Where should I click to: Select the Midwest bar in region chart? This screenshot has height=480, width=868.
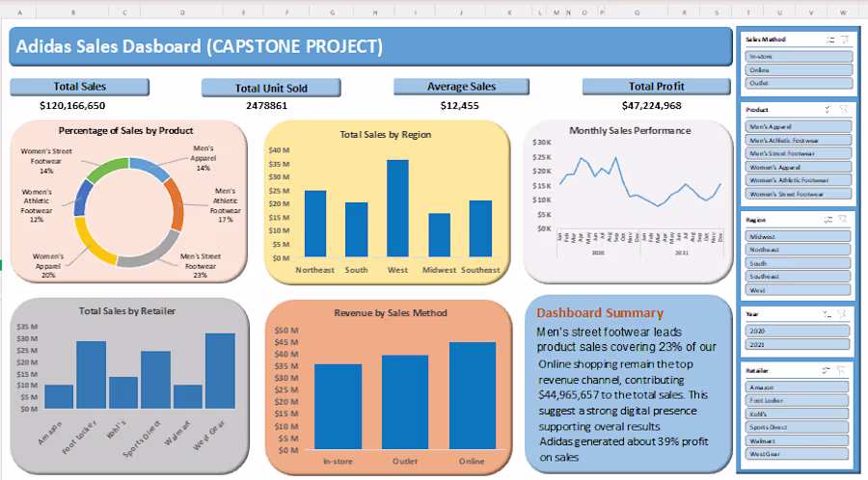[439, 235]
